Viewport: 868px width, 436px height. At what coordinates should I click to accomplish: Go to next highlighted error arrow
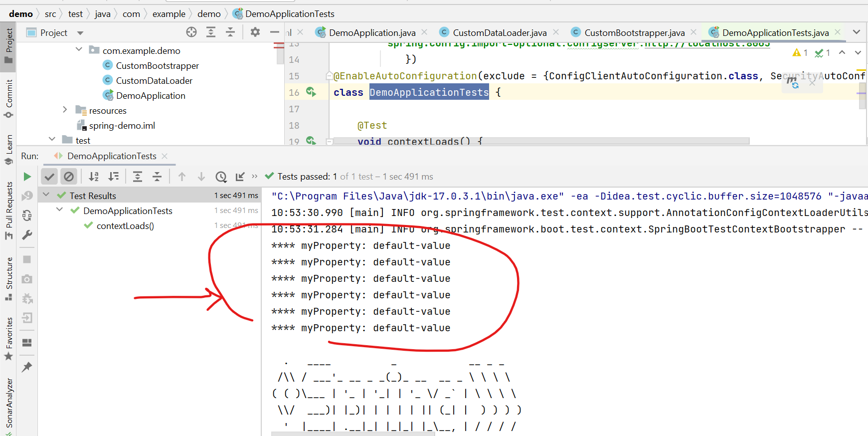(858, 52)
